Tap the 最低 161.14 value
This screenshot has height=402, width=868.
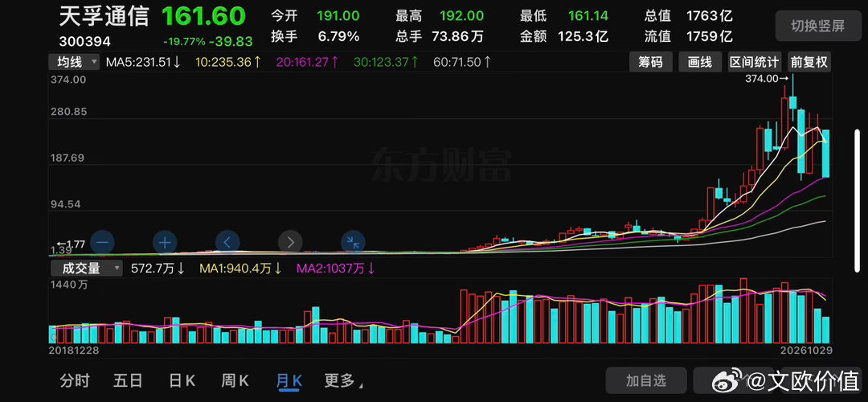coord(564,17)
